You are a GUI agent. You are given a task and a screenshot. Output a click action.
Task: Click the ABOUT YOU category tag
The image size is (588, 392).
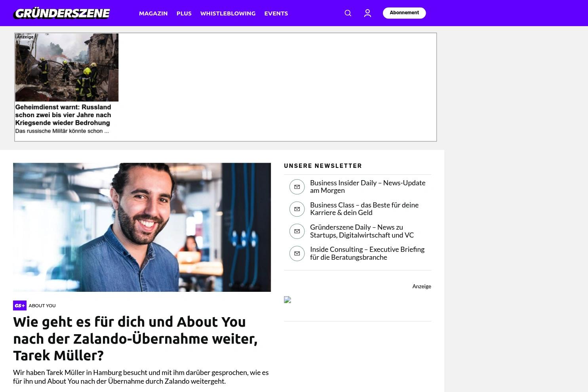tap(42, 306)
